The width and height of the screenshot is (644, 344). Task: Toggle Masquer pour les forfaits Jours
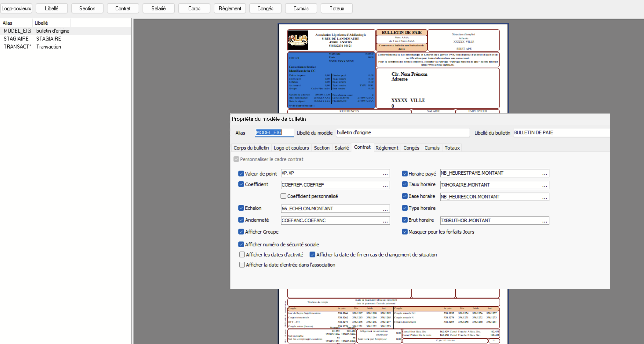click(405, 232)
